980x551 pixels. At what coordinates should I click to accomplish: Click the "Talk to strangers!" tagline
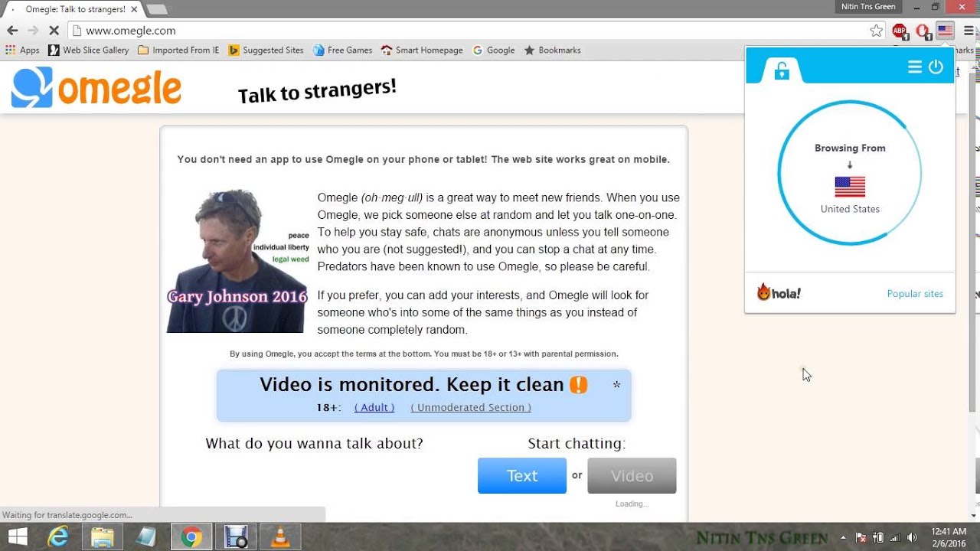click(317, 91)
